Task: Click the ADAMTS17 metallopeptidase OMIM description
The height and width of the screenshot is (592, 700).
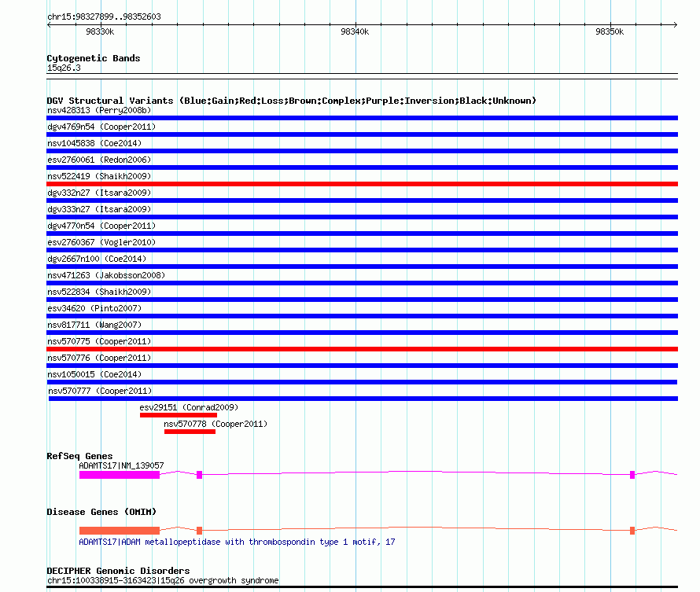Action: (237, 542)
